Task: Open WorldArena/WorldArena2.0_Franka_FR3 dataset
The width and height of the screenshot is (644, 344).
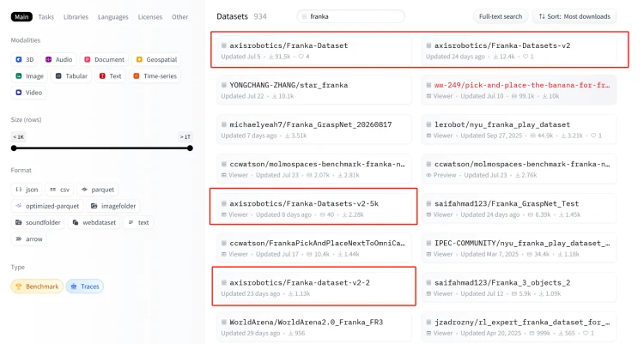Action: coord(313,327)
